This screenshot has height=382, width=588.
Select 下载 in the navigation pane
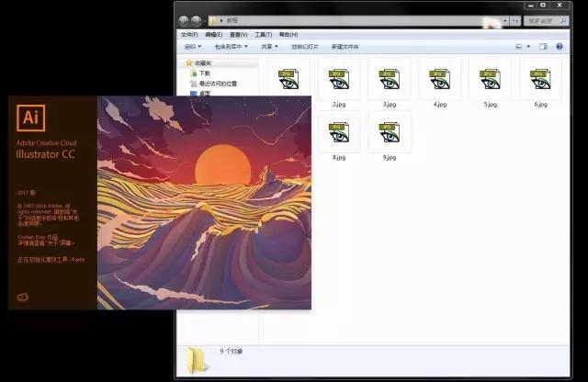[x=205, y=73]
